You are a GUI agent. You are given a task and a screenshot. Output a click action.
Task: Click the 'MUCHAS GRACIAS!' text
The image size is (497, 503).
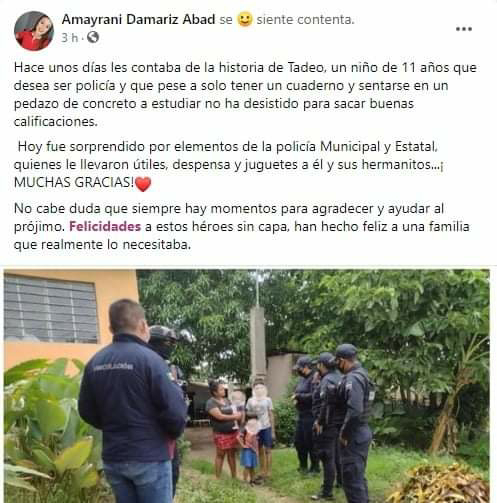[x=74, y=182]
